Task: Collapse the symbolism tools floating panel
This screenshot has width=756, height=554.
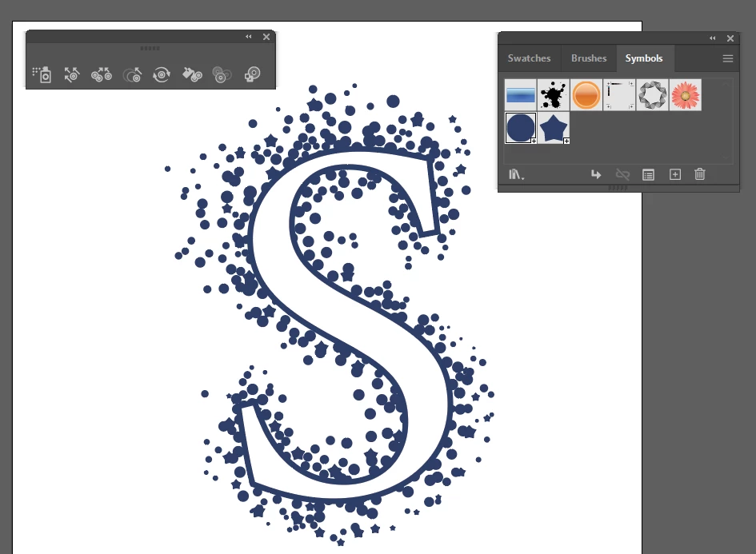Action: [249, 37]
